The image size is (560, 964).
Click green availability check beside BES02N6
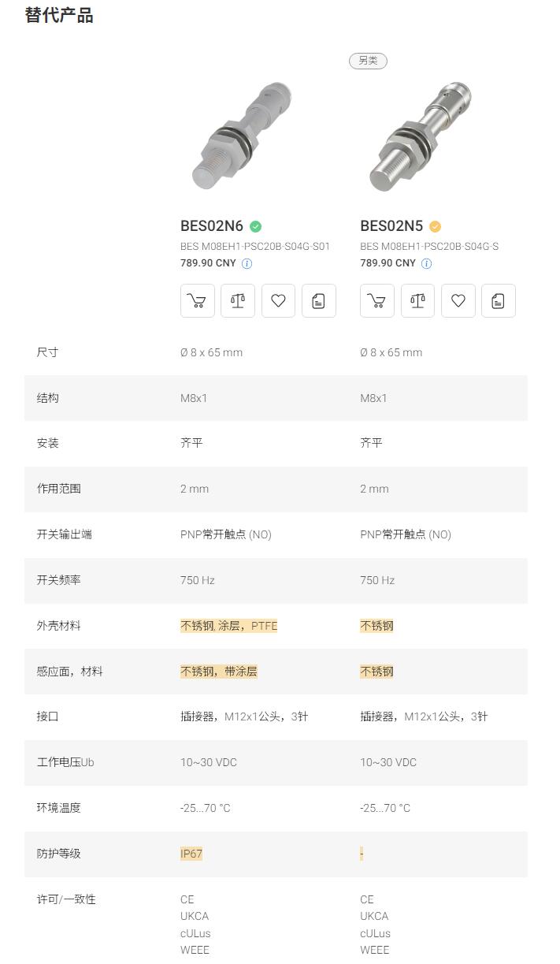[x=255, y=226]
